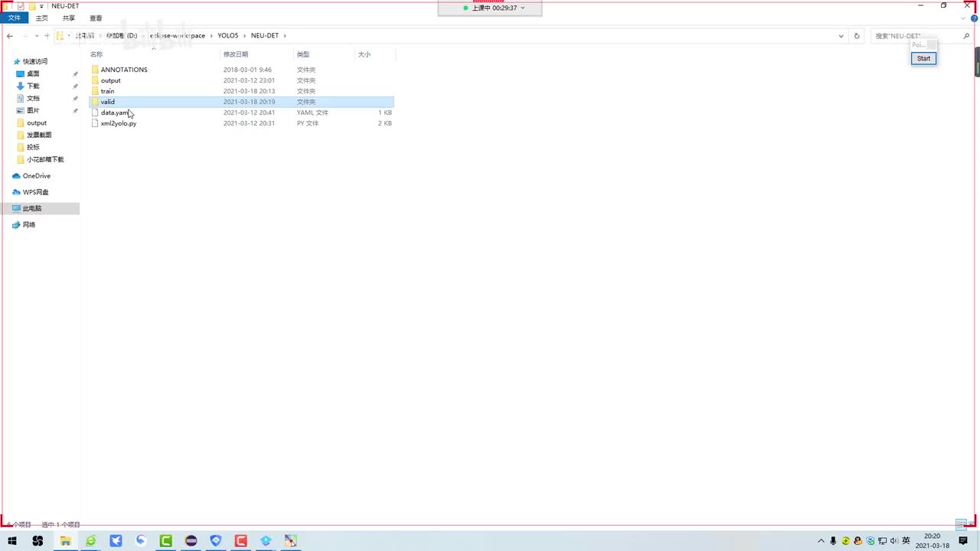Image resolution: width=980 pixels, height=551 pixels.
Task: Open 下载 in the navigation pane
Action: click(33, 86)
